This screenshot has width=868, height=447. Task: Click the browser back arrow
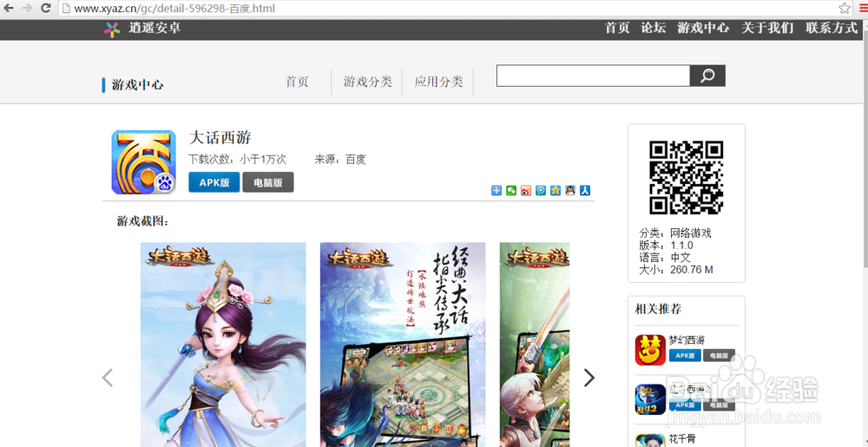(x=9, y=9)
